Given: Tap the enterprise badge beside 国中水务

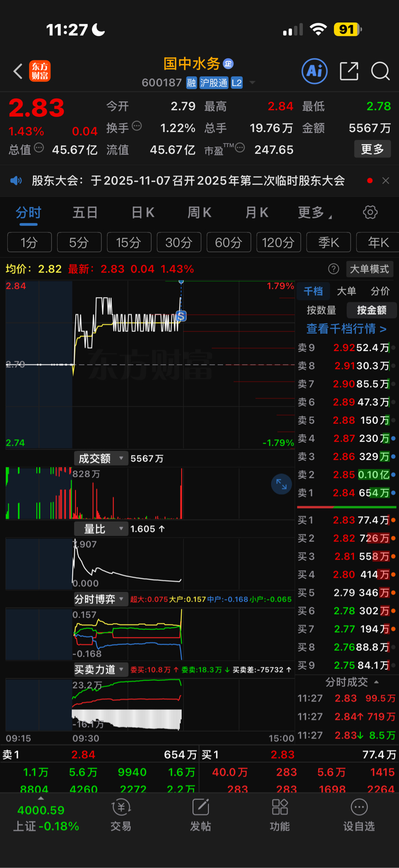Looking at the screenshot, I should 228,64.
